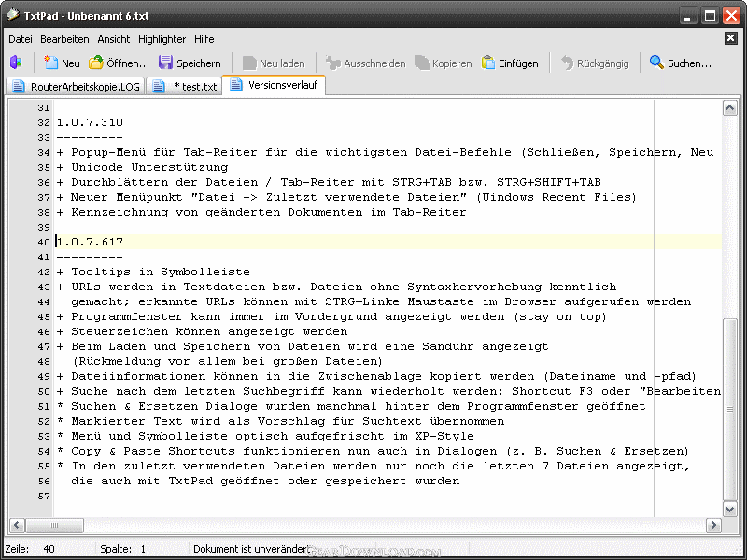Click vertical scrollbar up arrow
Screen dimensions: 747x560
pos(729,108)
